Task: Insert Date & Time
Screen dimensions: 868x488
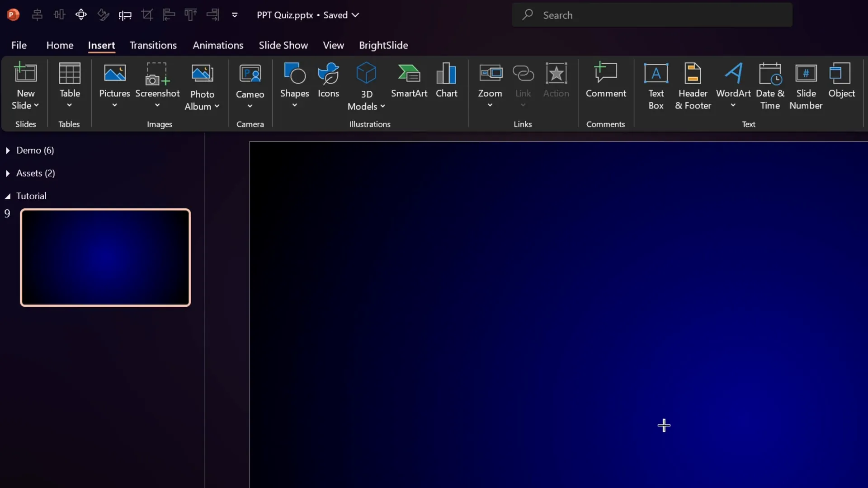Action: coord(770,86)
